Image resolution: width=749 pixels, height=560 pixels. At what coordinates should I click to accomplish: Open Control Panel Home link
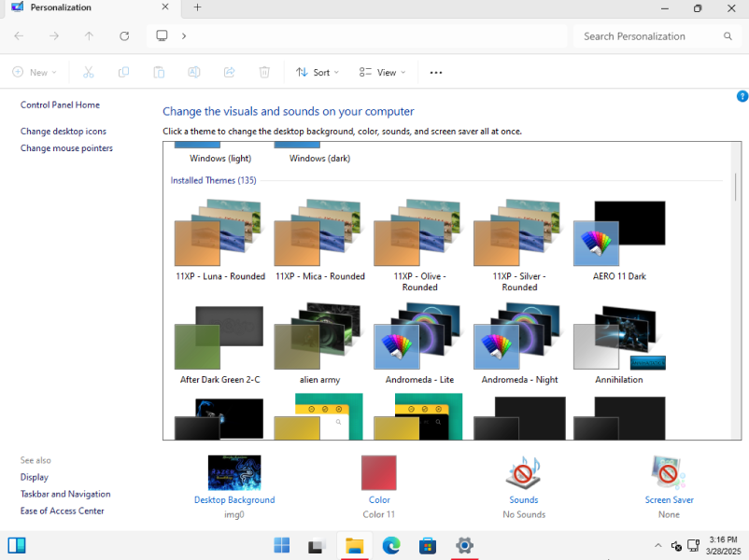click(x=60, y=105)
